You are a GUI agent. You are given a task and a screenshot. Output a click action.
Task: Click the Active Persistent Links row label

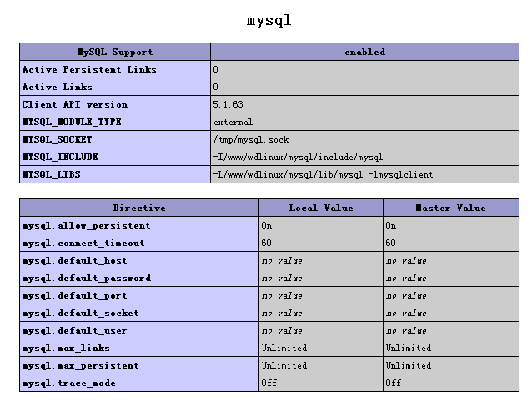click(89, 69)
